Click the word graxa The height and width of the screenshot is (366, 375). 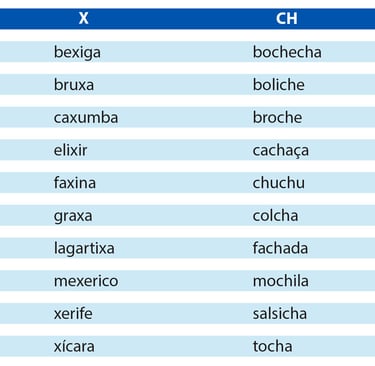click(73, 216)
